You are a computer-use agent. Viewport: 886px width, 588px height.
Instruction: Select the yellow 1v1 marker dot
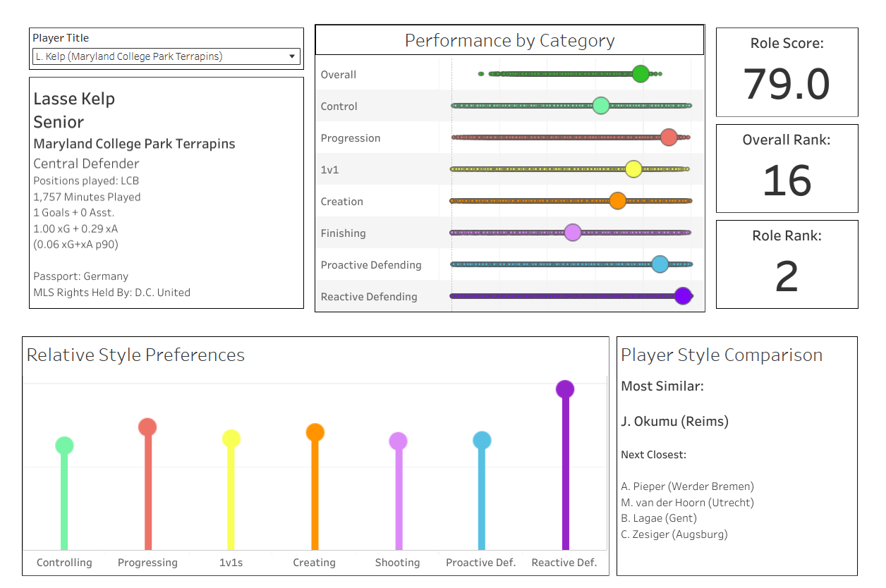pos(633,169)
